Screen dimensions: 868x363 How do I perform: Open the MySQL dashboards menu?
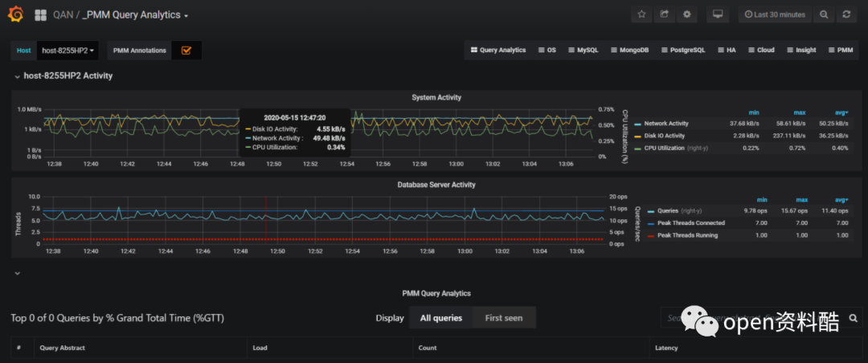tap(583, 50)
